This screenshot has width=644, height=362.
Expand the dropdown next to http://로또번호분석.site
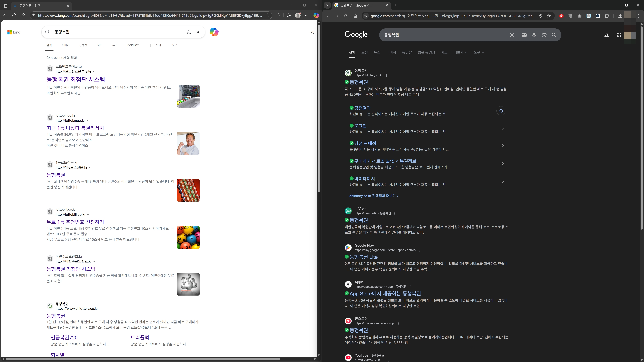click(x=94, y=72)
